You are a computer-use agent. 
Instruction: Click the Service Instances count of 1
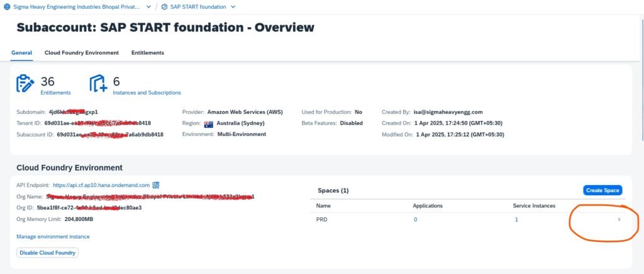(516, 219)
